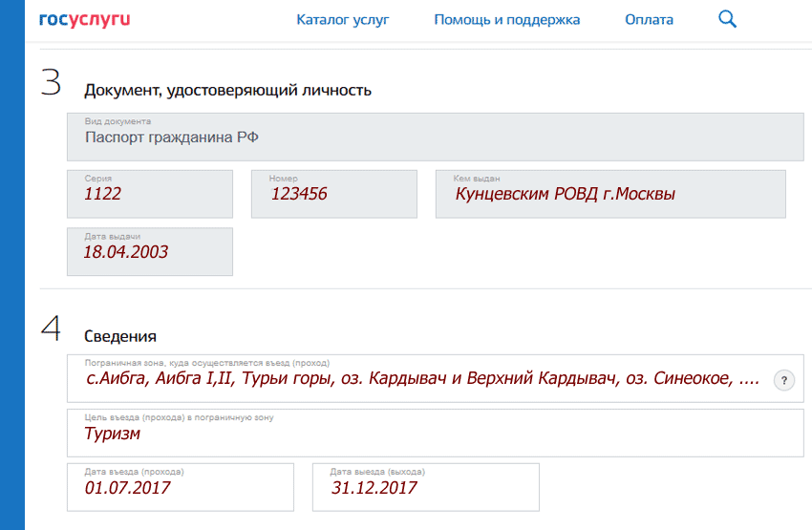Set the Дата въезда date field

pos(181,488)
